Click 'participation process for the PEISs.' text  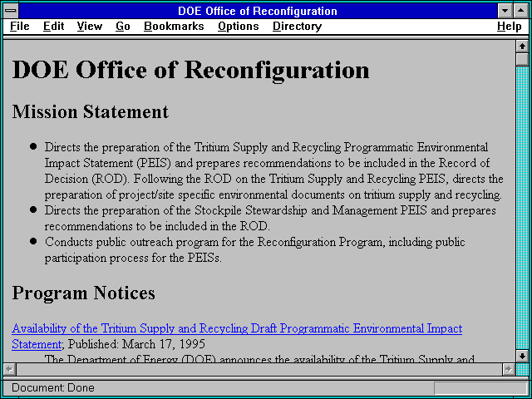click(x=133, y=258)
